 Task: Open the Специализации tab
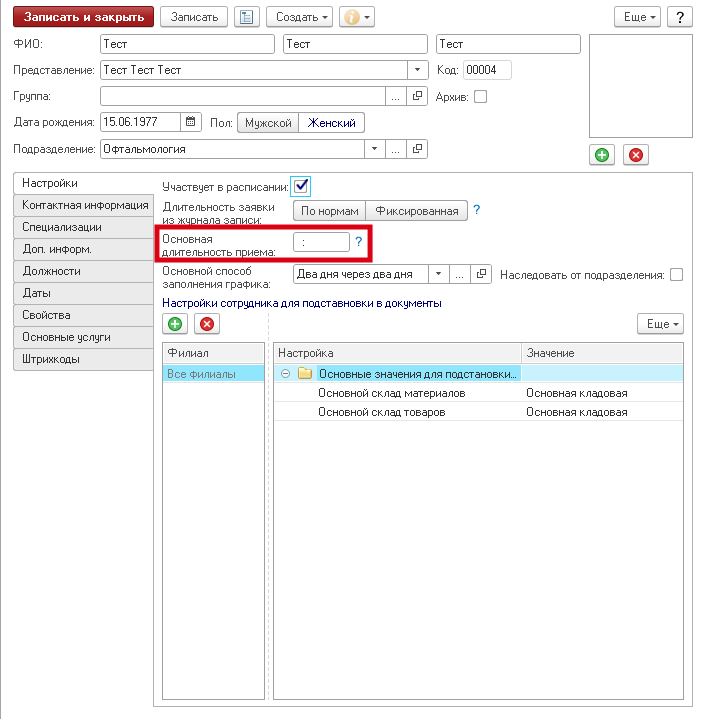tap(62, 227)
